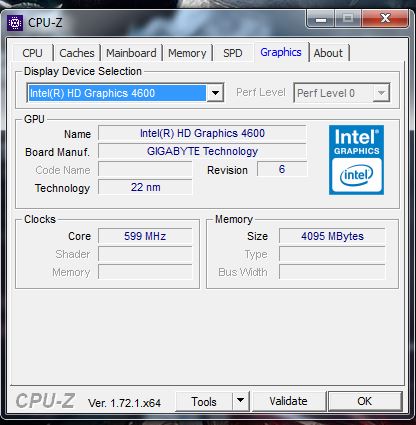
Task: Switch to the About tab
Action: (x=328, y=53)
